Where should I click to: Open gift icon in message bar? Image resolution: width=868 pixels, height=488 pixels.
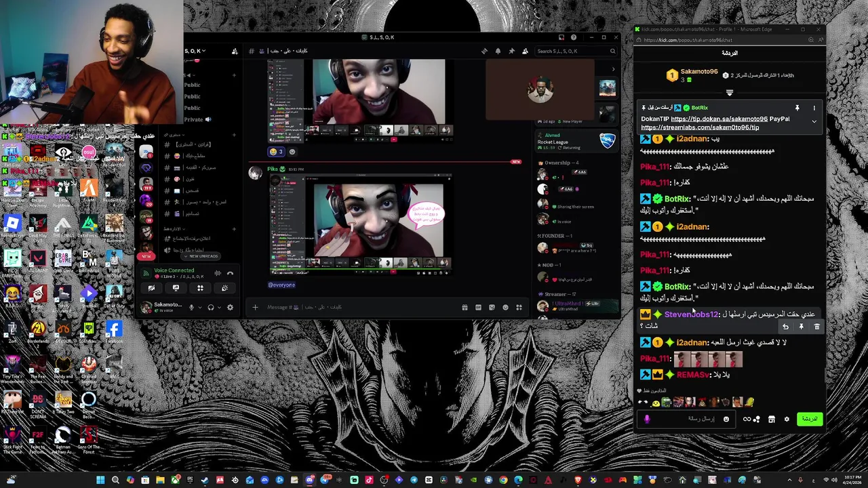[x=465, y=307]
